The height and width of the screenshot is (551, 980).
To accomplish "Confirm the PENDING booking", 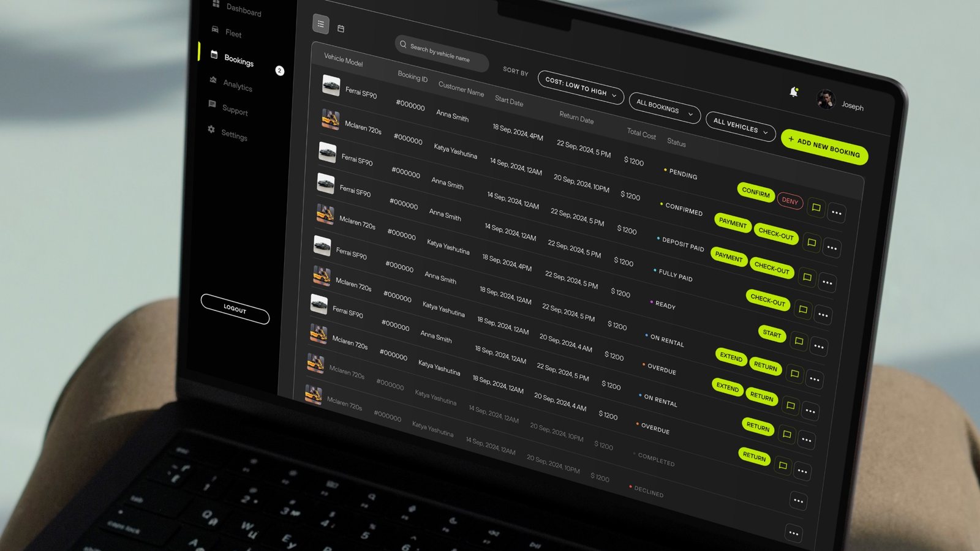I will pos(756,192).
